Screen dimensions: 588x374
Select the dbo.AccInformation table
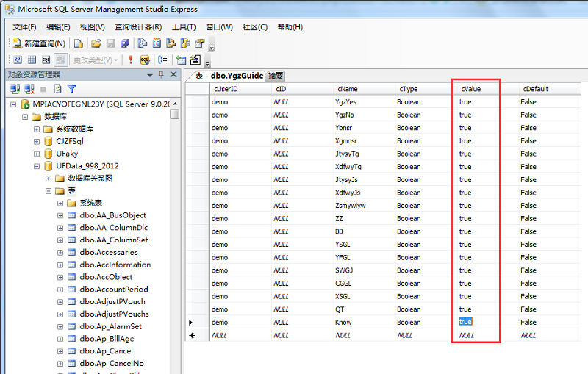(115, 265)
